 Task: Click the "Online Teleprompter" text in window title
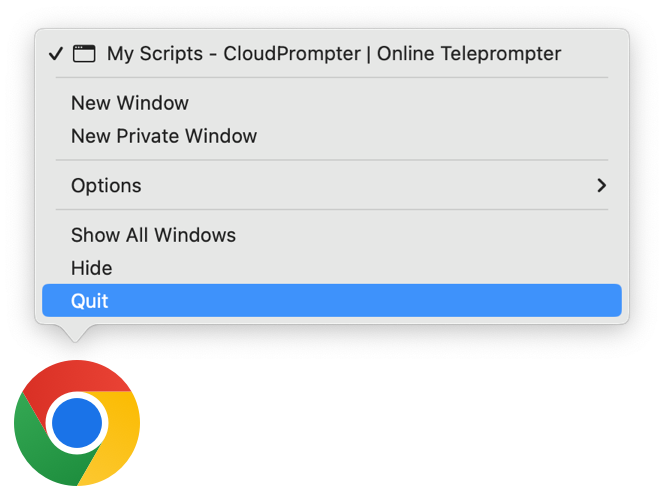point(469,54)
